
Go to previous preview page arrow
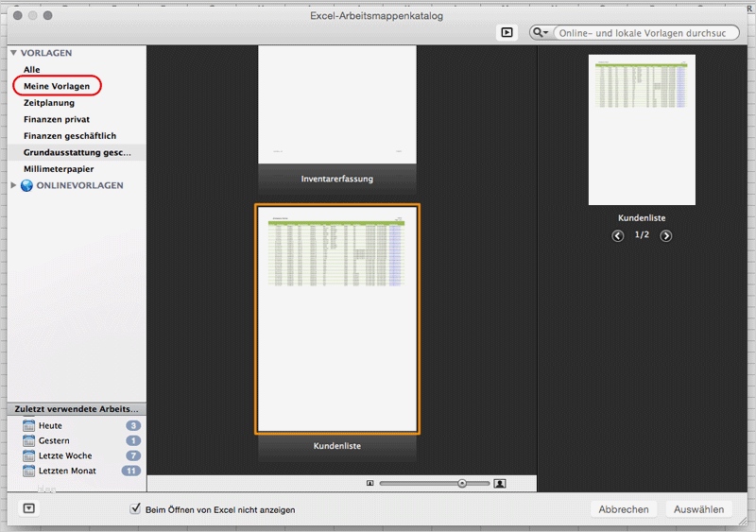click(x=618, y=235)
